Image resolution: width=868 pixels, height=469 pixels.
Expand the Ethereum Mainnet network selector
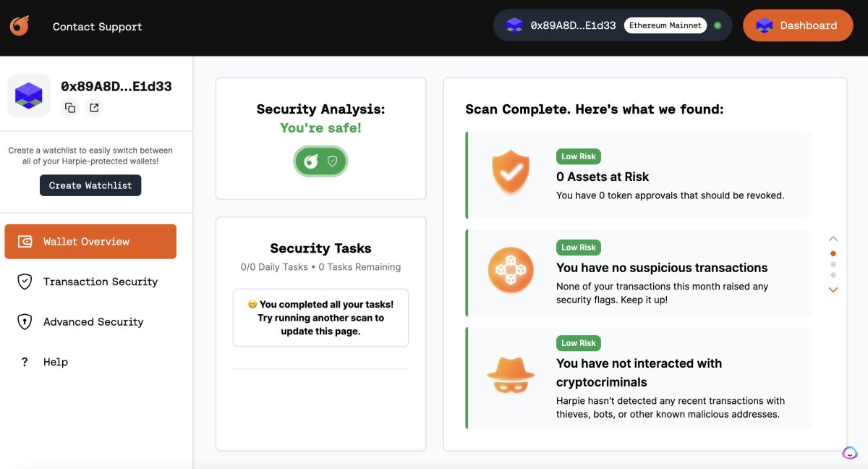pyautogui.click(x=665, y=25)
